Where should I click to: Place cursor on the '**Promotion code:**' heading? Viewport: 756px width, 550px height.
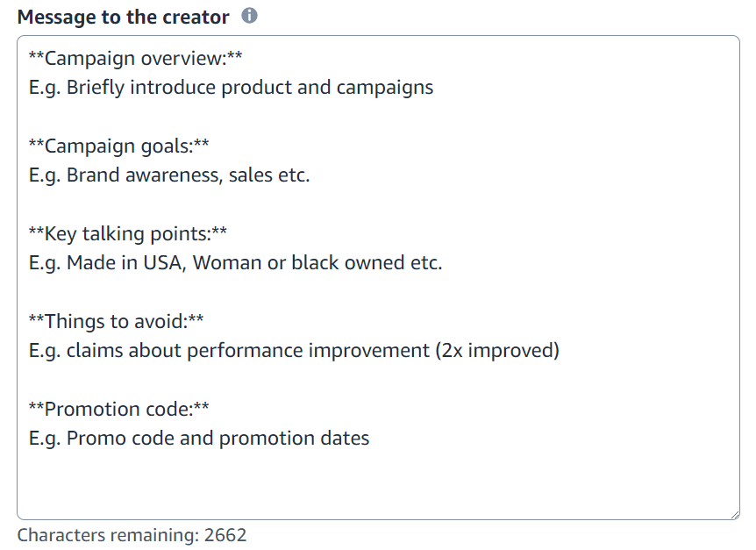[118, 410]
